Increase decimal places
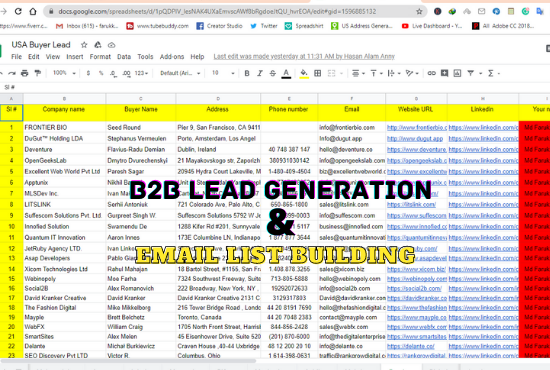 click(126, 73)
